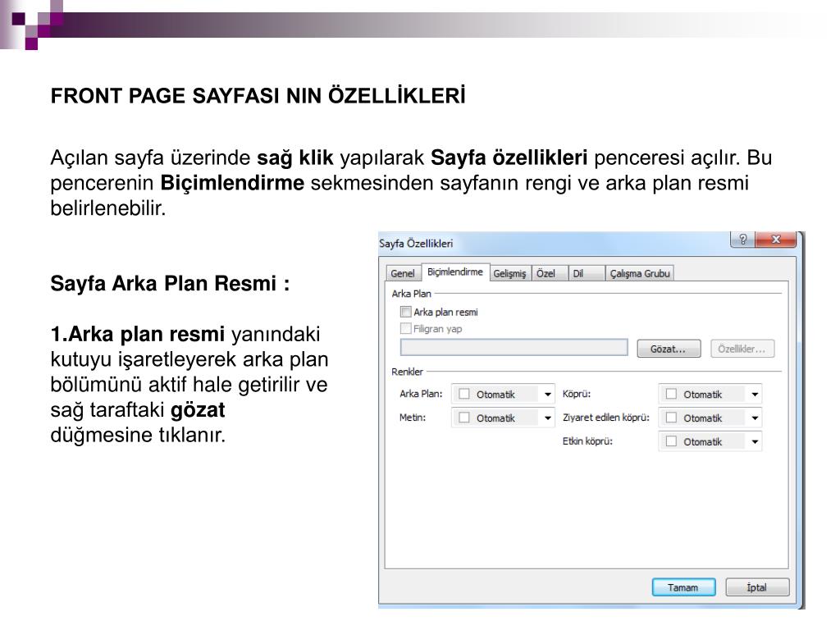Click the Sayfa Arka Plan Resmi heading
This screenshot has height=630, width=840.
pos(171,283)
